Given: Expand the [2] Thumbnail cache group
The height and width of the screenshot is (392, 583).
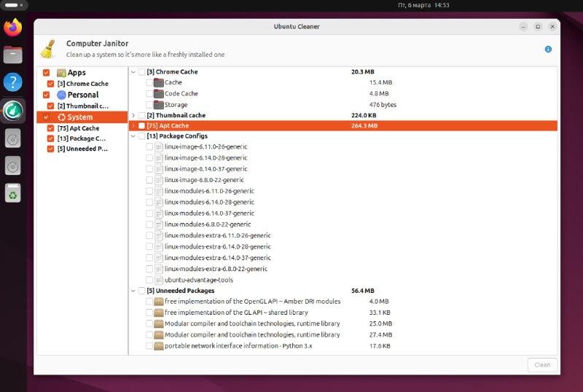Looking at the screenshot, I should click(133, 115).
